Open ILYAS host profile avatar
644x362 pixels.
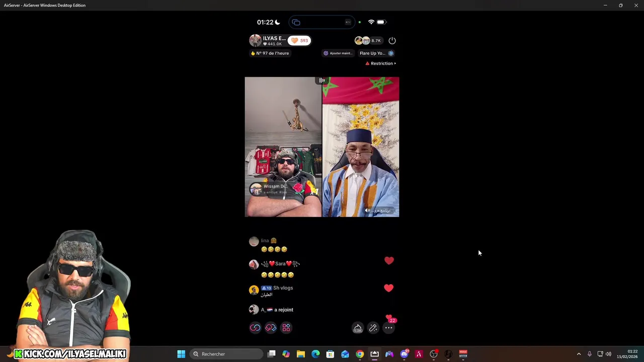click(256, 40)
